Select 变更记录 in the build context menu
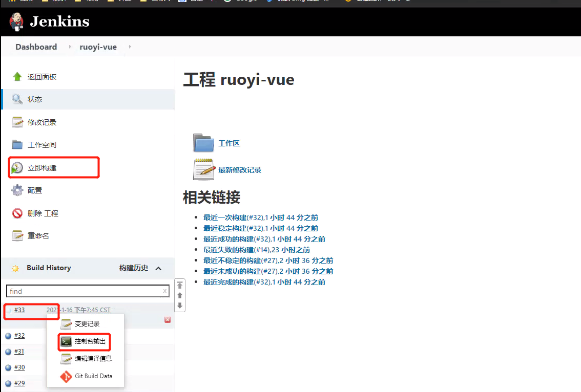581x392 pixels. click(x=87, y=324)
